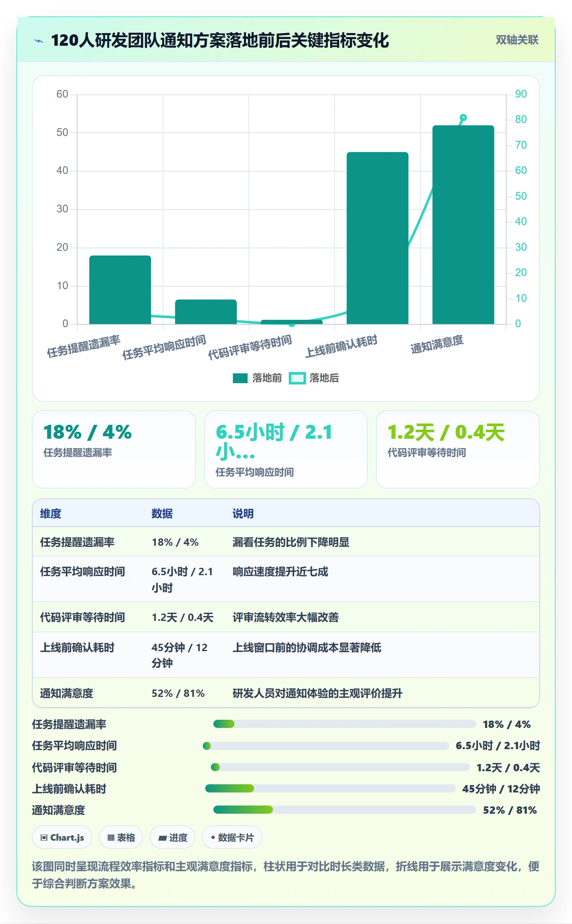
Task: Click the chart title '120人研发团队通知方案落地前后关键指标变化'
Action: 220,40
